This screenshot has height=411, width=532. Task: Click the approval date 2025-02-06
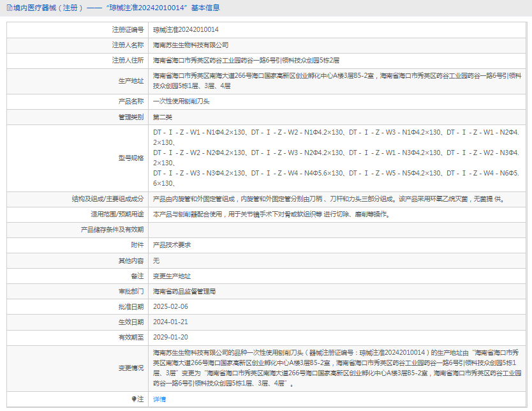tap(170, 306)
